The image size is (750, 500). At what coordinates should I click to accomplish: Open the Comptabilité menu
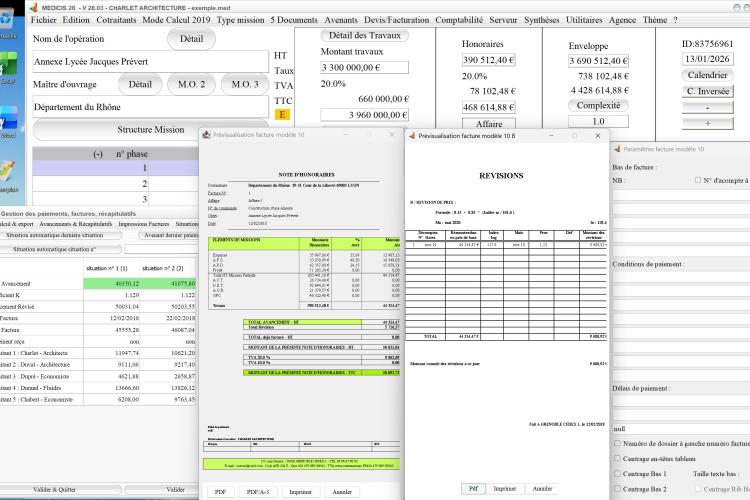[x=459, y=20]
